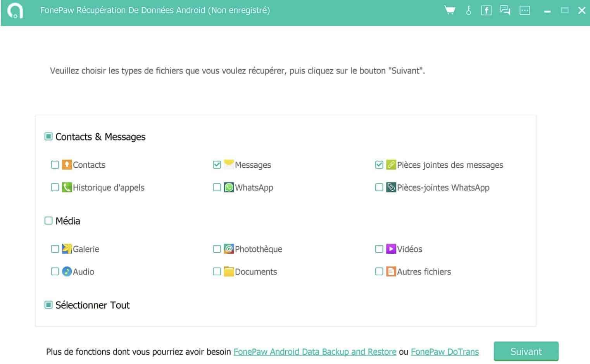Click the FonePaw logo in title bar
Image resolution: width=590 pixels, height=364 pixels.
[15, 11]
